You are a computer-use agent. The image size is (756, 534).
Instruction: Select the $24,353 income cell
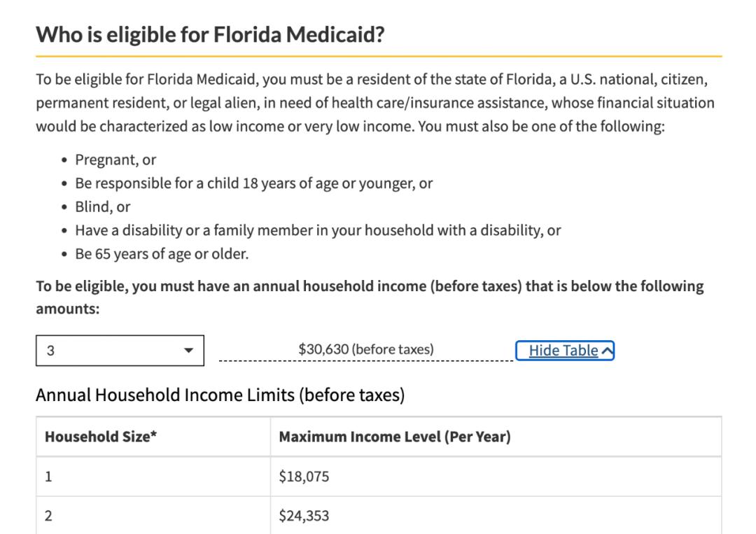tap(304, 517)
